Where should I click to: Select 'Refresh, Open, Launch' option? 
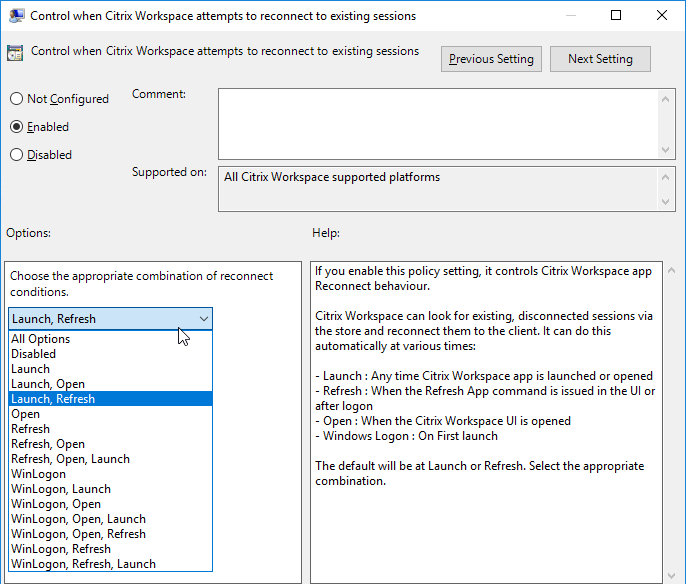tap(110, 459)
